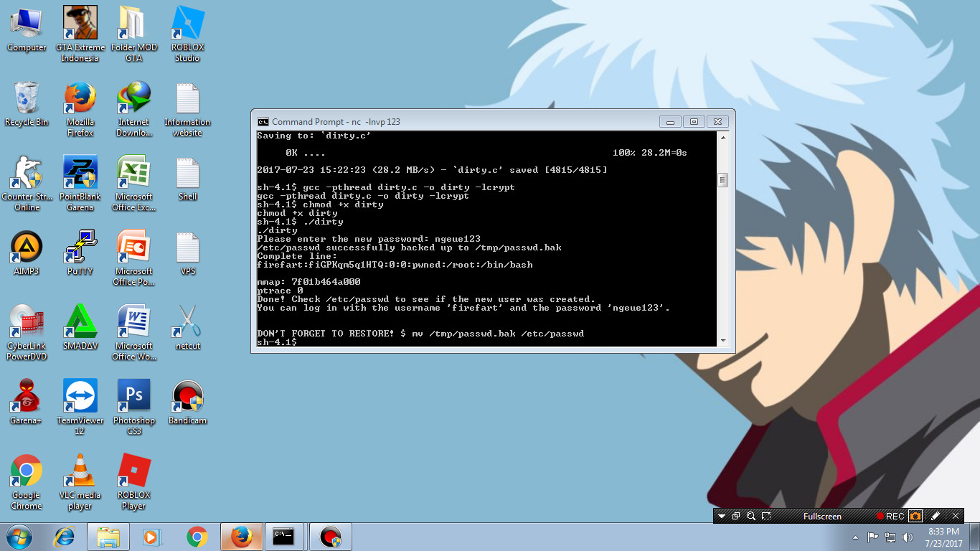Open Internet Download Manager shortcut

point(134,109)
